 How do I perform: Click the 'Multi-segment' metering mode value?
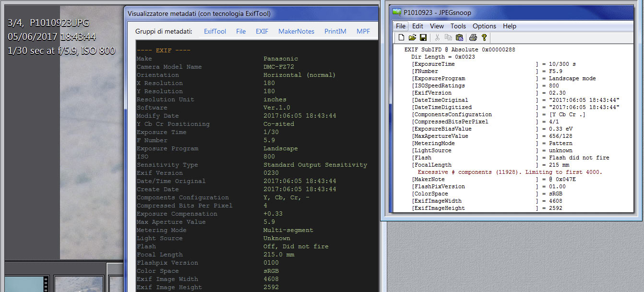(288, 230)
